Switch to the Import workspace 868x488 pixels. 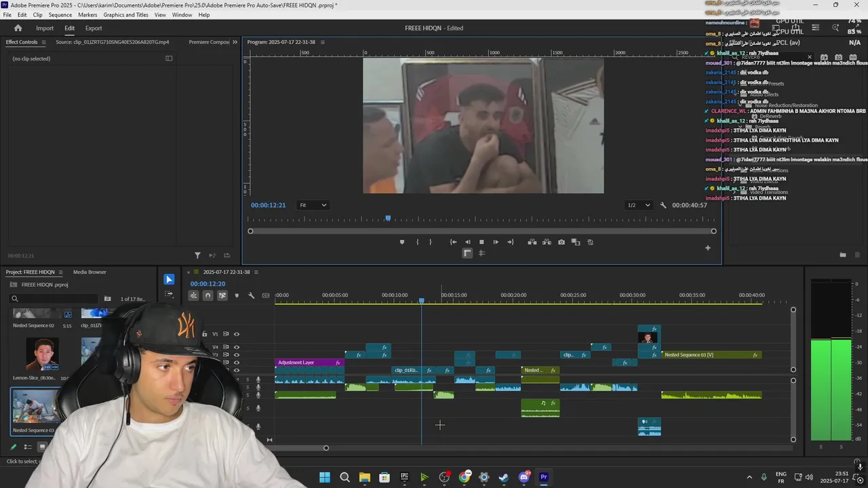45,28
